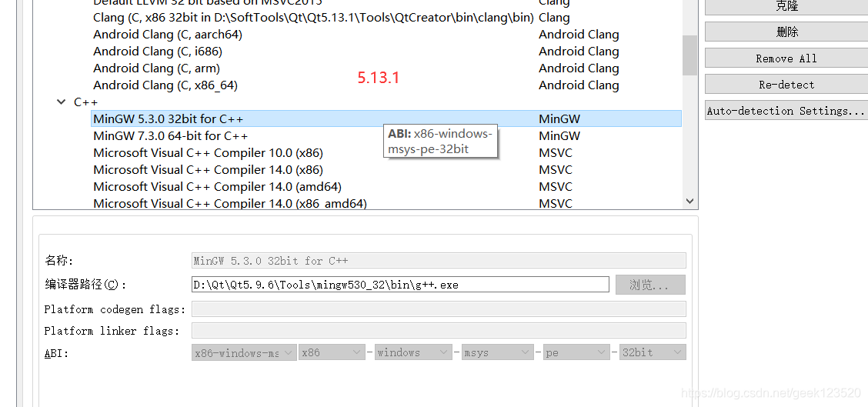
Task: Open the x86-windows-ms ABI preset dropdown
Action: click(x=244, y=352)
